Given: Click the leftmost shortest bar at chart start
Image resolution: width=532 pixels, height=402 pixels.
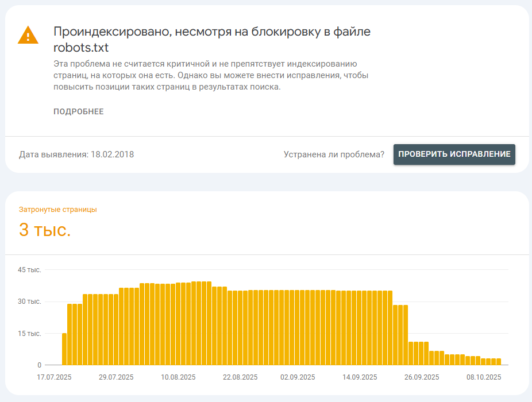Looking at the screenshot, I should (64, 349).
